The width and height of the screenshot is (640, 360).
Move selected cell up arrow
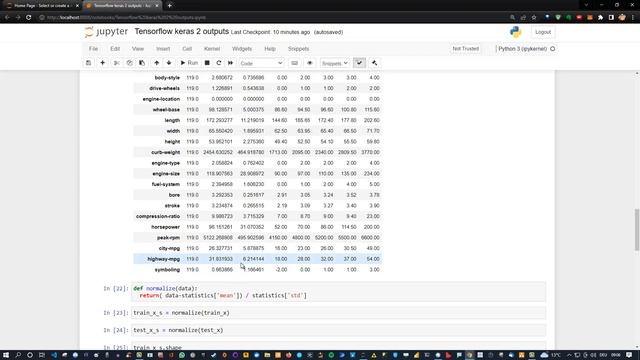click(156, 63)
